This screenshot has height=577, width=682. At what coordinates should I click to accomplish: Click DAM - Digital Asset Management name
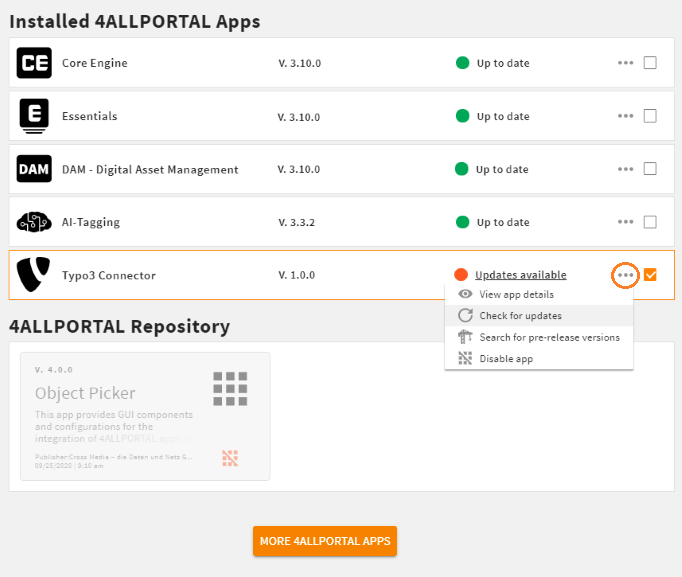coord(150,170)
